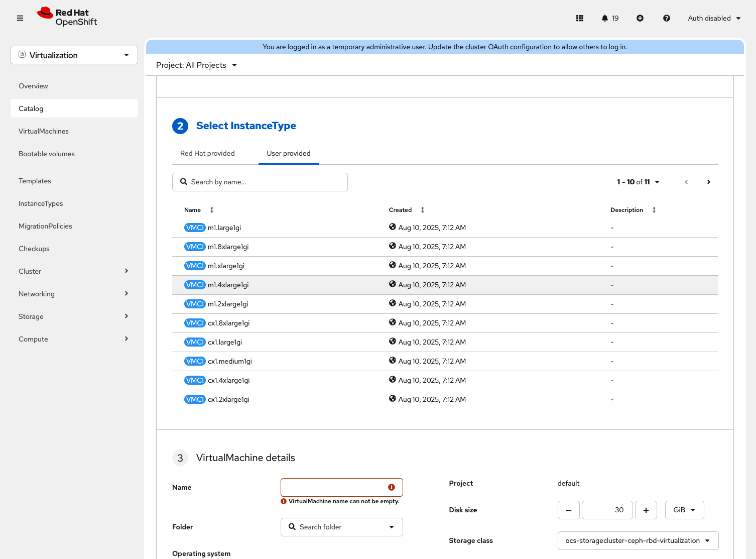Click the VirtualMachine Name input field
This screenshot has height=559, width=756.
point(334,487)
